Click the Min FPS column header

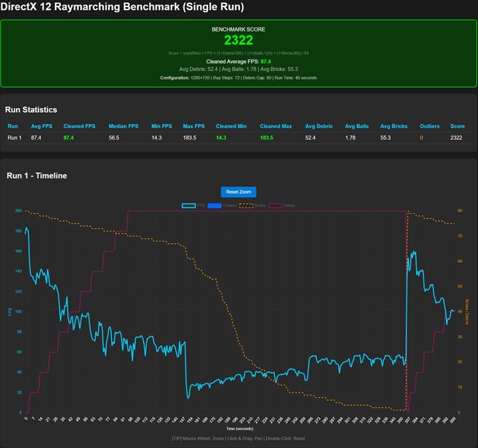(163, 126)
